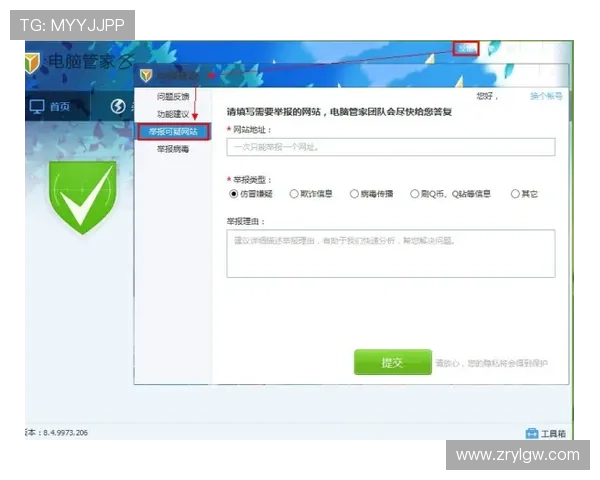The height and width of the screenshot is (480, 600).
Task: Click the large green checkmark shield
Action: point(83,197)
